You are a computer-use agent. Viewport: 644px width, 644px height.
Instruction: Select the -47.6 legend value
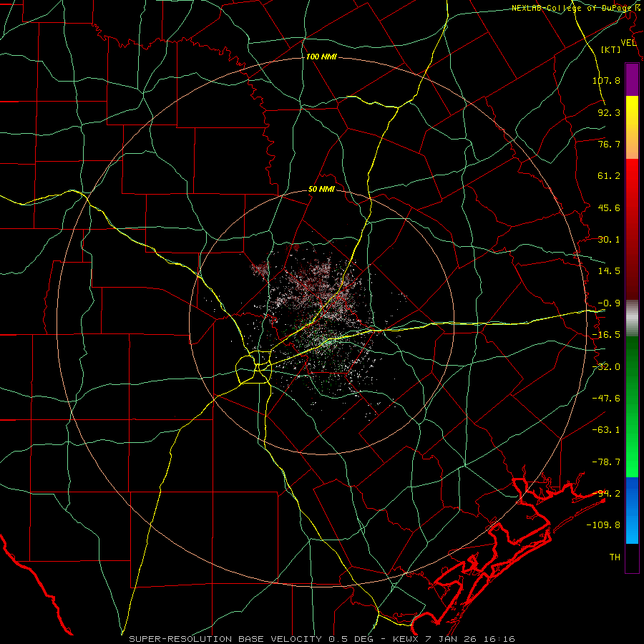point(606,399)
